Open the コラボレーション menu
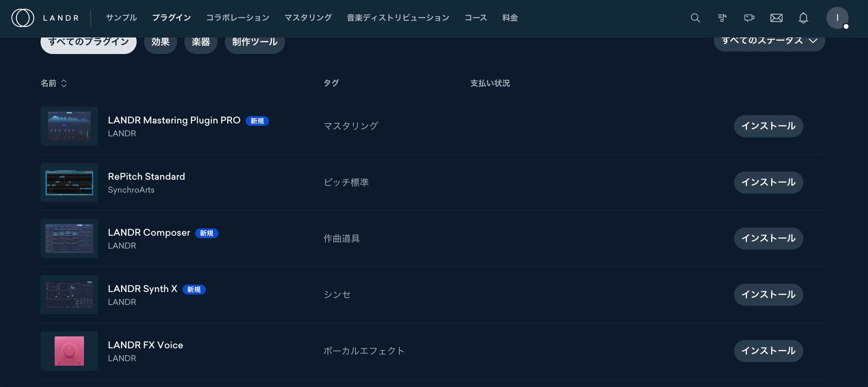Screen dimensions: 868x387 click(x=237, y=18)
